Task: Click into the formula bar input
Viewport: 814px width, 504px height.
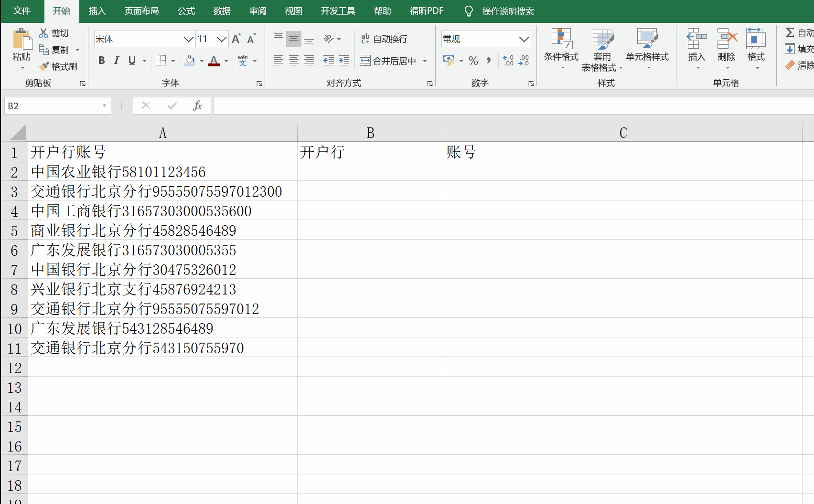Action: 513,105
